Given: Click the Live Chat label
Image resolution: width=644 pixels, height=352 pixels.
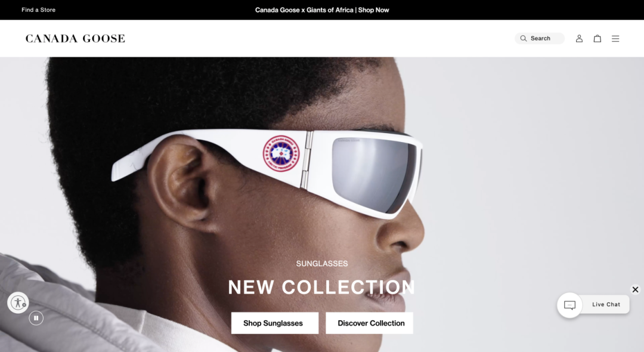Looking at the screenshot, I should [x=606, y=304].
